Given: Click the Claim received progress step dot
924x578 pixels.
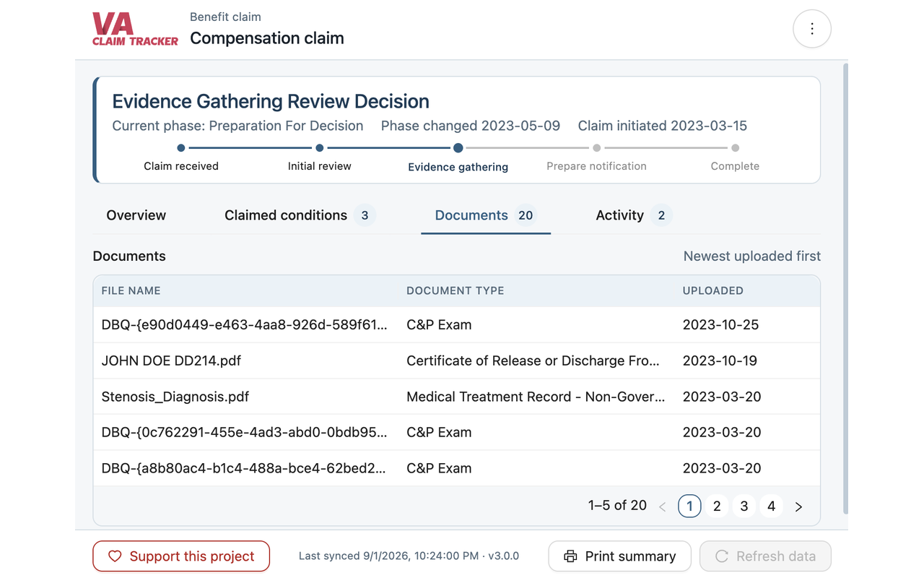Looking at the screenshot, I should point(181,148).
